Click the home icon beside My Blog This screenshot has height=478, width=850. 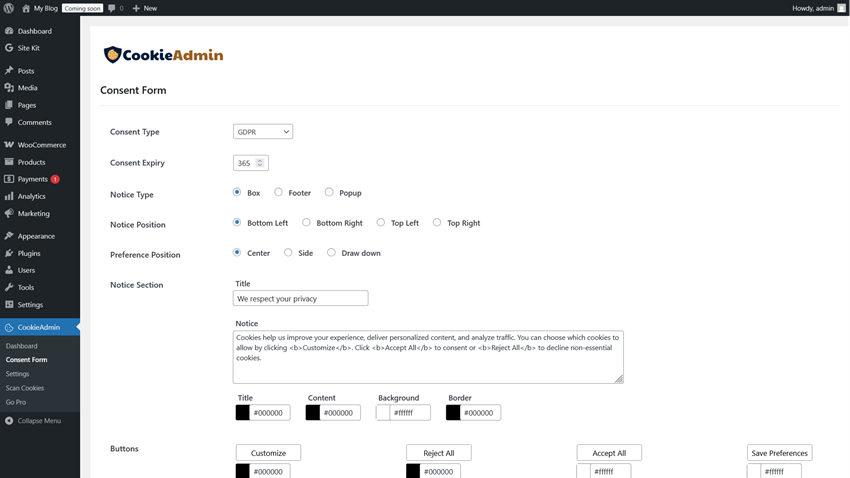[x=25, y=8]
